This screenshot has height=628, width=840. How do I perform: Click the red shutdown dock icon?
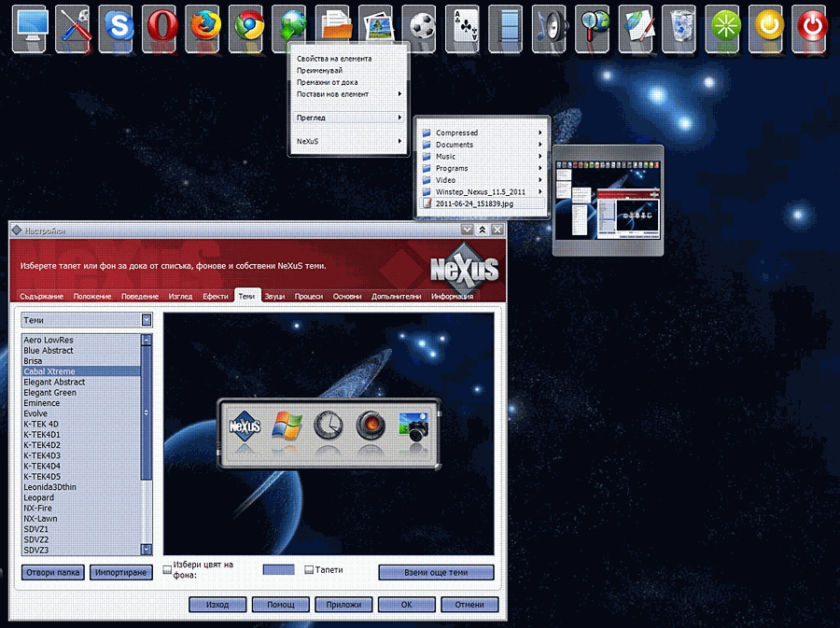click(x=812, y=28)
